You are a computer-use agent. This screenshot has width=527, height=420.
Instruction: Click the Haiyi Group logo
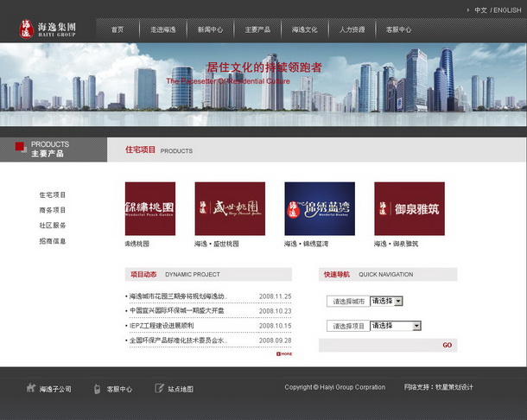click(x=48, y=29)
